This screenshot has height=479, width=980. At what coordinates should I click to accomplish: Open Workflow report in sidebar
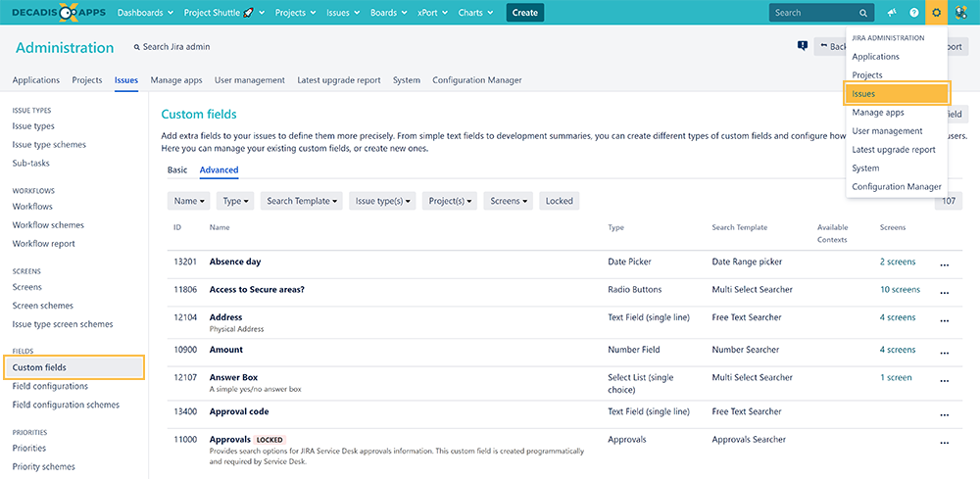[x=44, y=244]
